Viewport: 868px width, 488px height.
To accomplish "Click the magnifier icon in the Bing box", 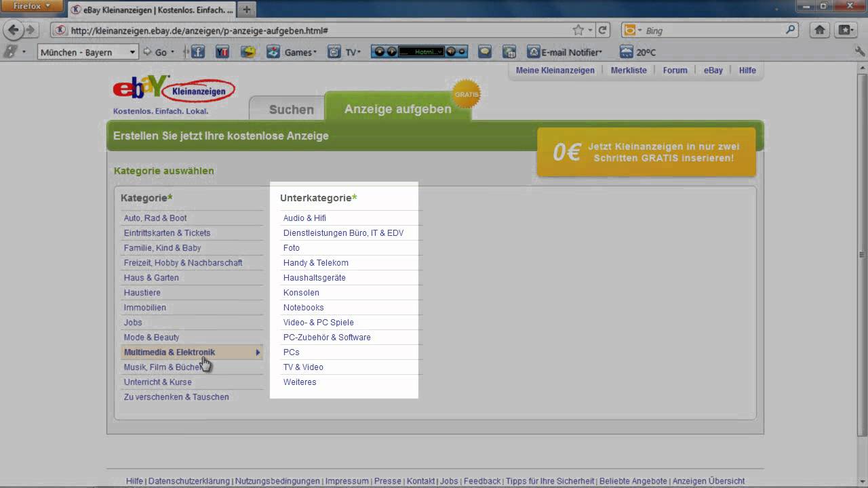I will (x=790, y=30).
